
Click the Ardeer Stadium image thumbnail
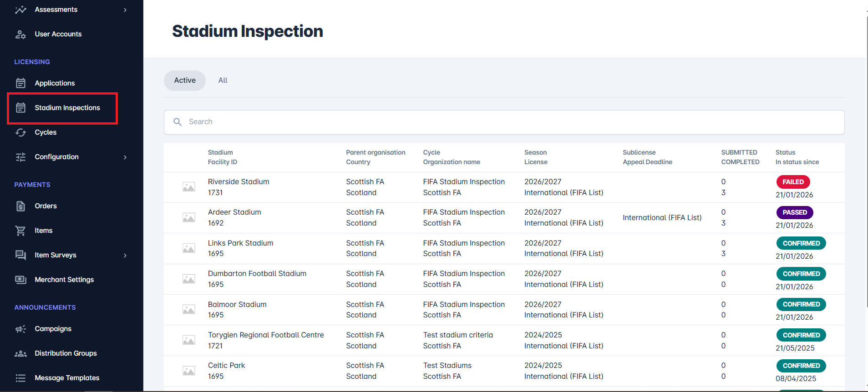[x=189, y=218]
